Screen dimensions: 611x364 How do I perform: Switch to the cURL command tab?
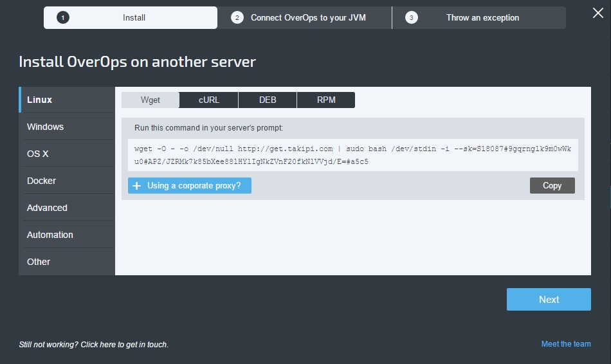coord(209,100)
